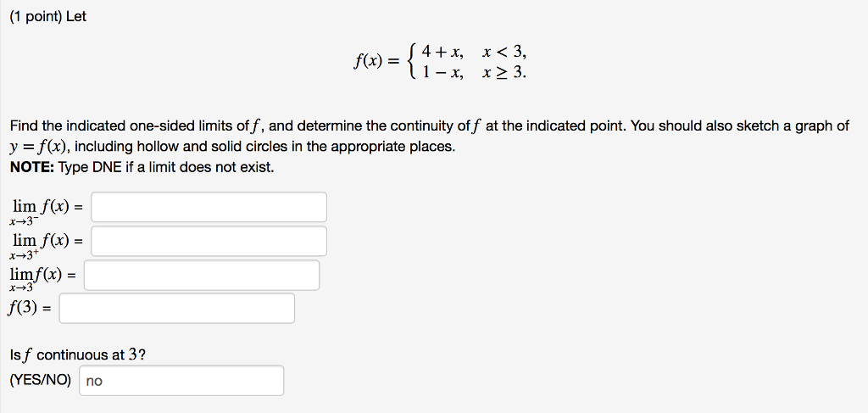This screenshot has height=413, width=868.
Task: Click the bold "NOTE:" label
Action: tap(32, 167)
